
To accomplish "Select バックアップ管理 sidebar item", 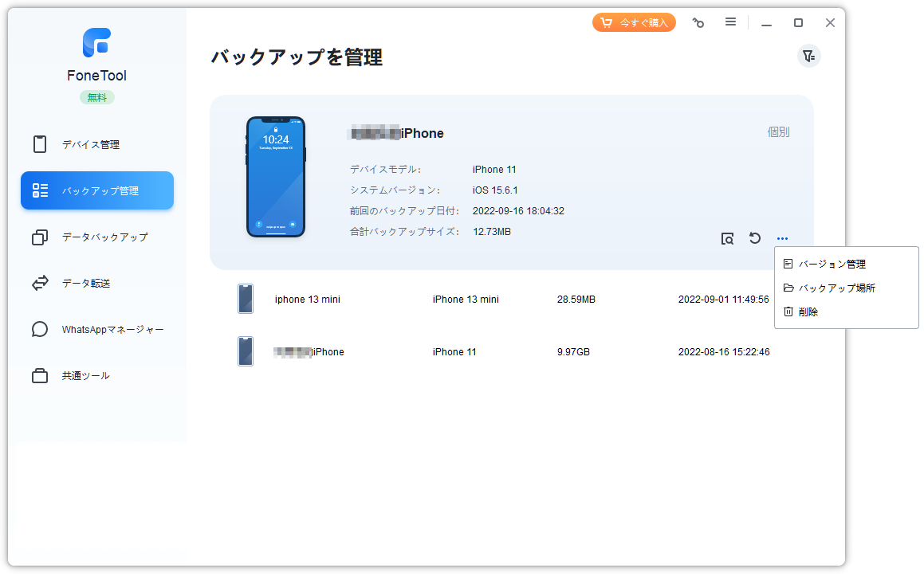I will point(97,190).
